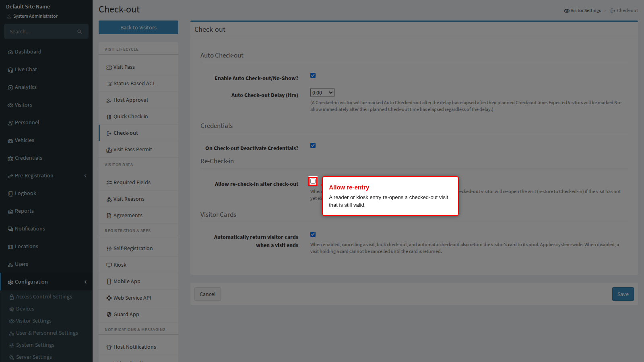Open Credentials badge icon in sidebar

coord(10,158)
